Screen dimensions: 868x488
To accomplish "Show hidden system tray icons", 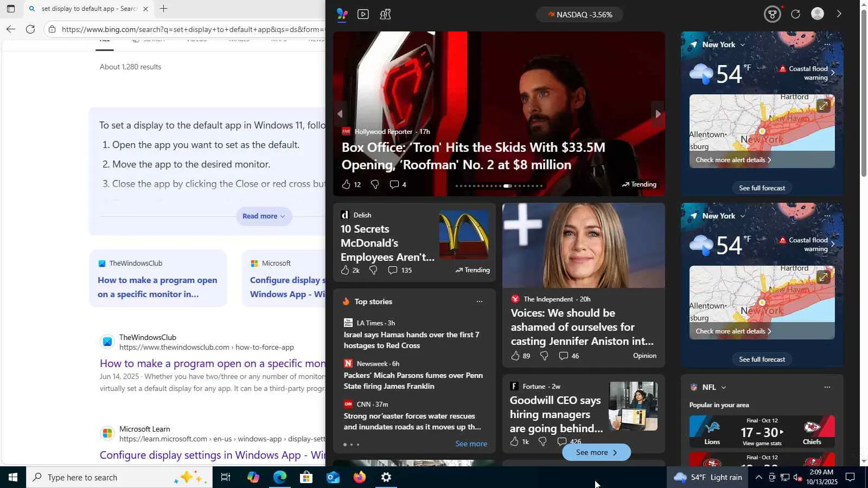I will 758,477.
